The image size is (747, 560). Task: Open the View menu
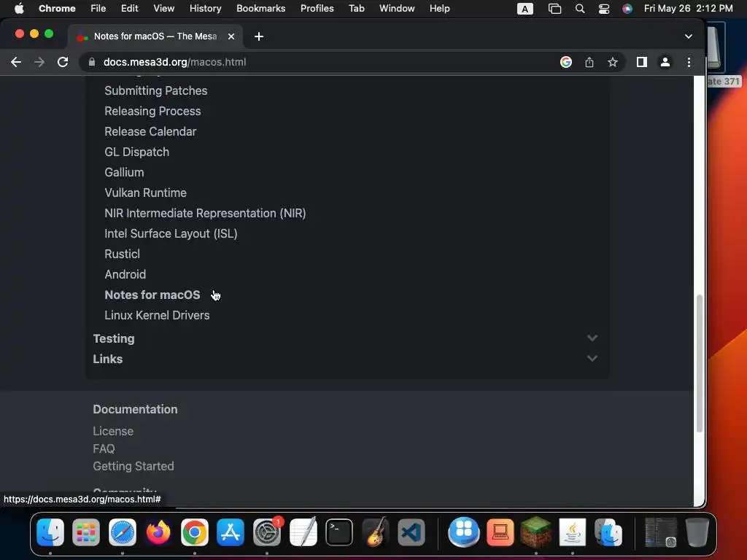[x=163, y=9]
